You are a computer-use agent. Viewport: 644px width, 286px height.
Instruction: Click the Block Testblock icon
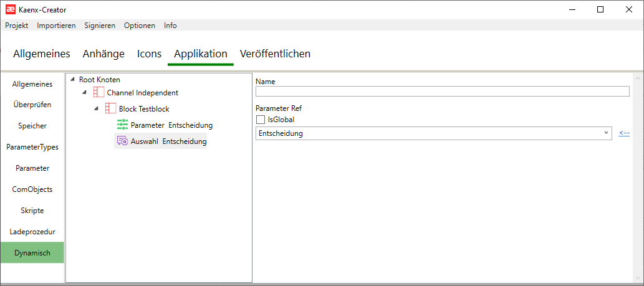click(110, 108)
